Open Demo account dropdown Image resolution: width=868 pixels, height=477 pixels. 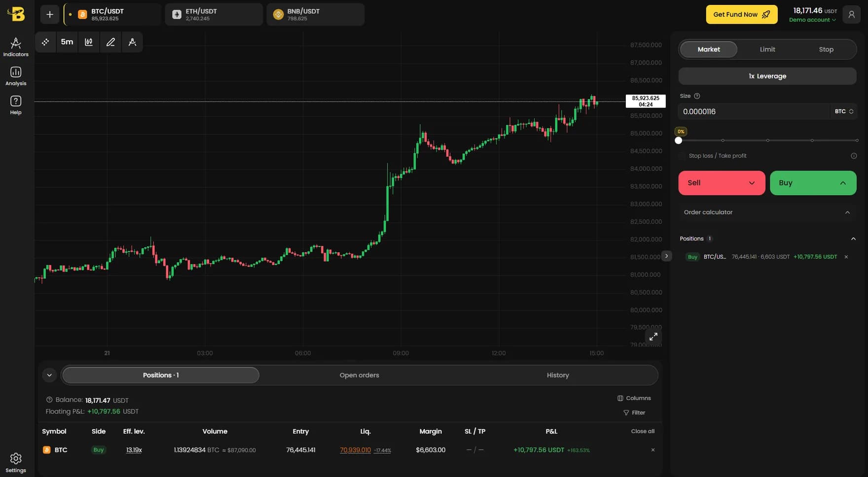[x=812, y=20]
